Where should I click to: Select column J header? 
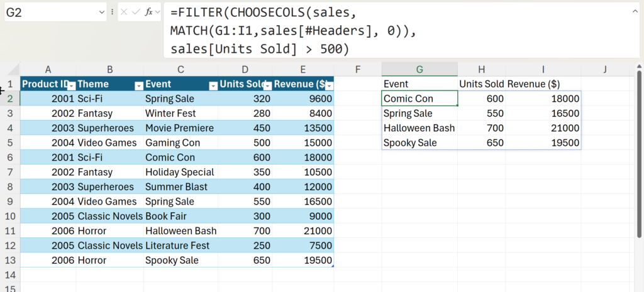(x=604, y=70)
